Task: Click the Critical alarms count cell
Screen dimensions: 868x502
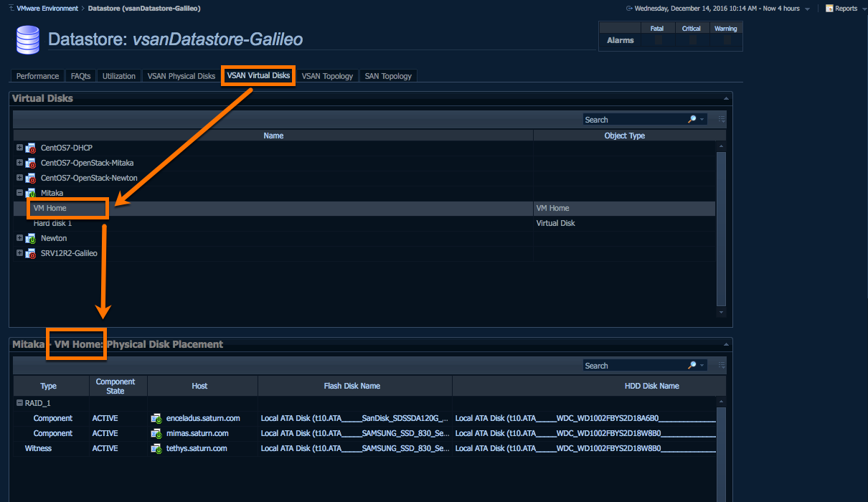Action: (x=692, y=41)
